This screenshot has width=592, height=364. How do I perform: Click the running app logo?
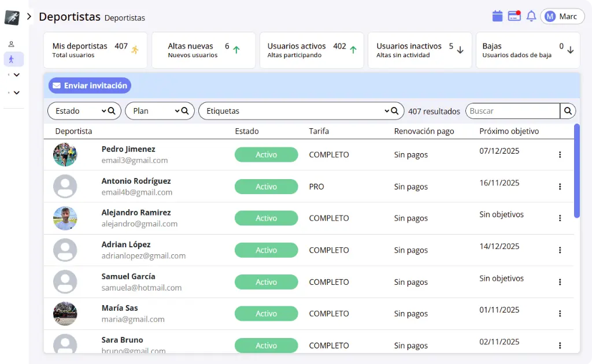pos(12,17)
